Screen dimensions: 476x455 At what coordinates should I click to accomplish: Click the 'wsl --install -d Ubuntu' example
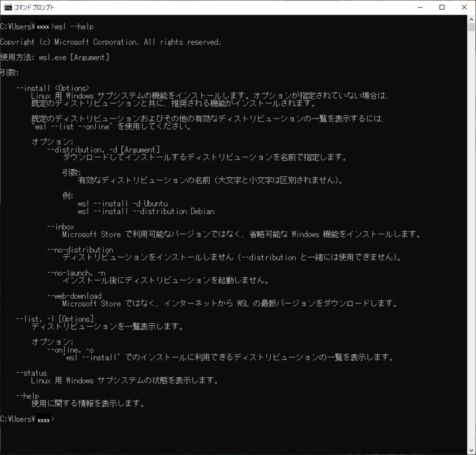tap(123, 203)
